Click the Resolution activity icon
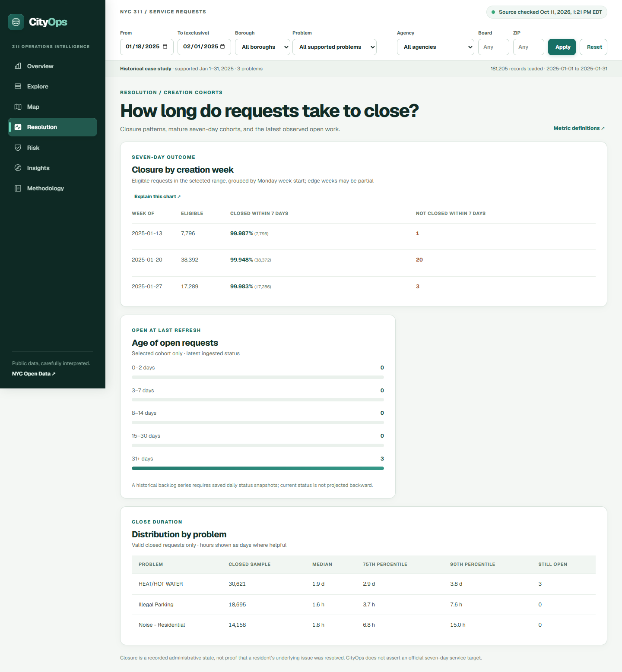622x672 pixels. click(18, 127)
